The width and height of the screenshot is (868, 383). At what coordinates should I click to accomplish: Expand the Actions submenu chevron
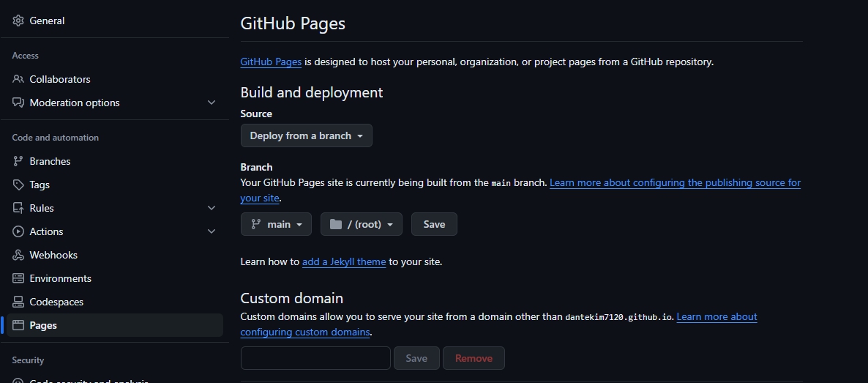point(212,231)
